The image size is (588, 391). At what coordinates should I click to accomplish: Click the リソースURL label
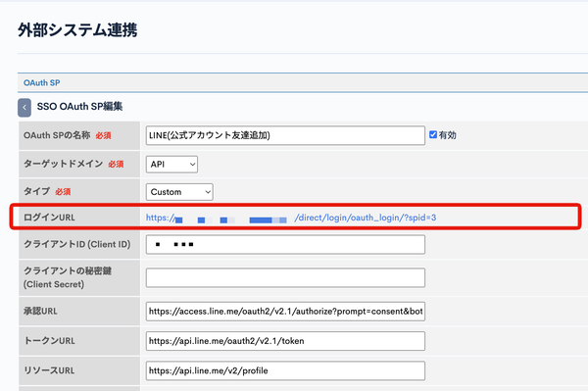pos(49,370)
